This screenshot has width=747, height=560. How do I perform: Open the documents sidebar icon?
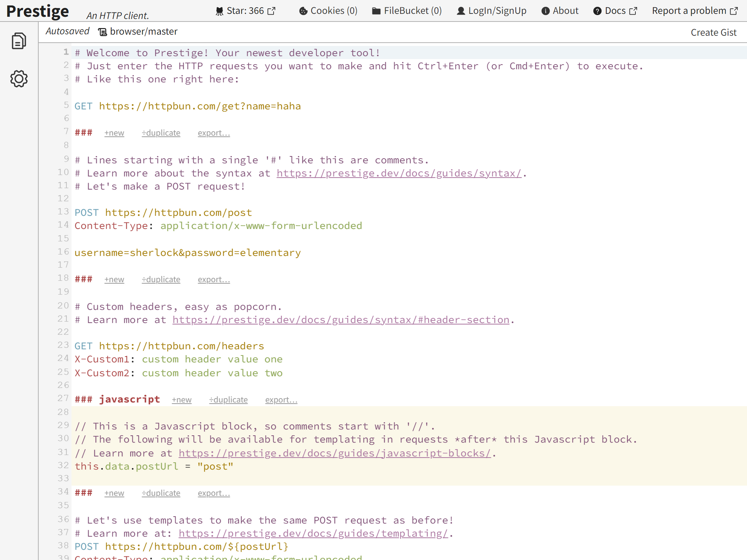(x=19, y=41)
